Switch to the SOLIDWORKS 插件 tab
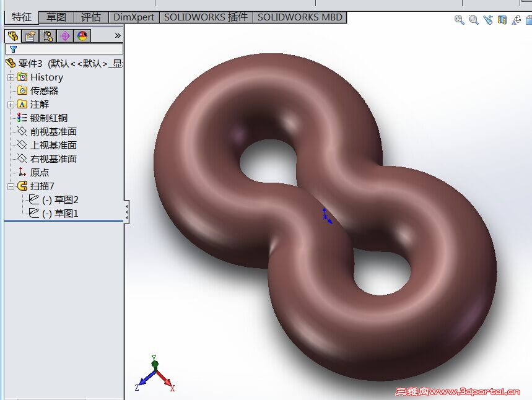Image resolution: width=532 pixels, height=400 pixels. pyautogui.click(x=206, y=17)
